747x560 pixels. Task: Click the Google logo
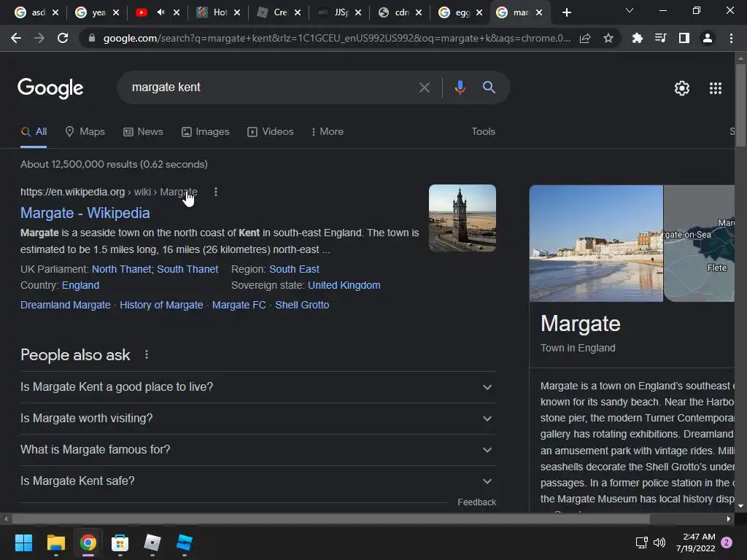pyautogui.click(x=50, y=88)
